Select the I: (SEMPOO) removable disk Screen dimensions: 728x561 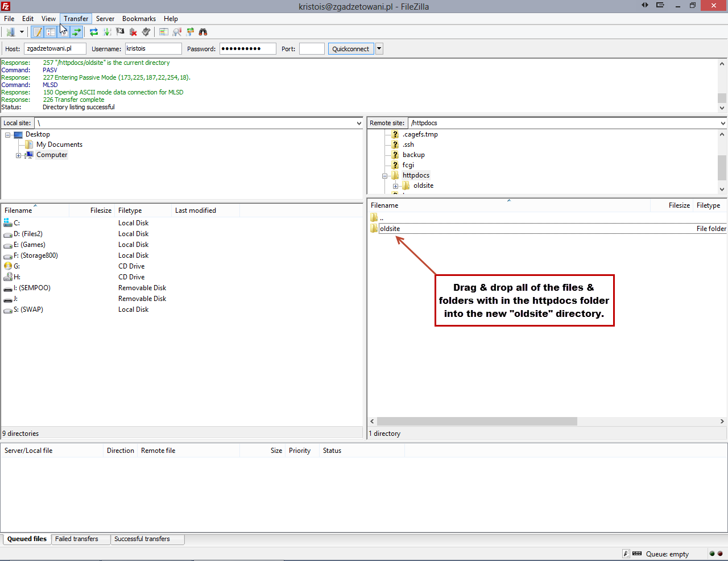coord(182,288)
